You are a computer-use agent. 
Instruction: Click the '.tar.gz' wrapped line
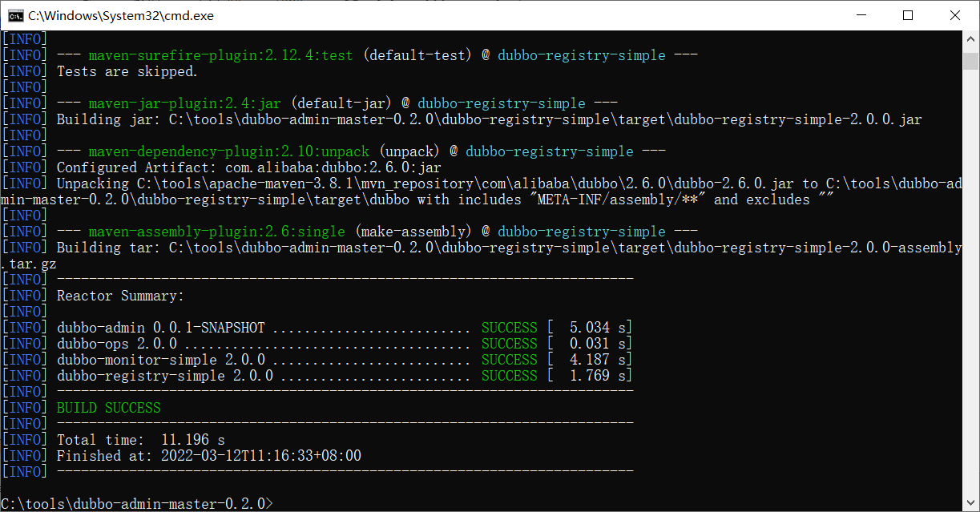pos(28,264)
